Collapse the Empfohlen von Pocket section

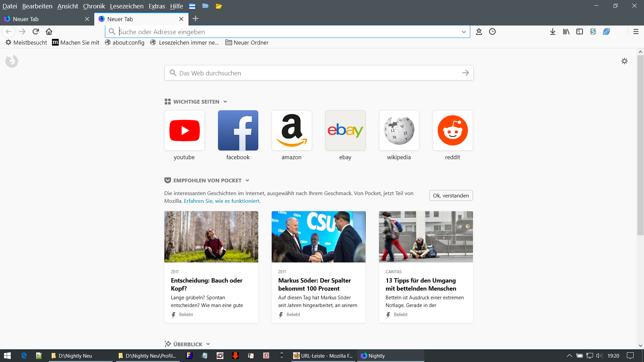(248, 180)
